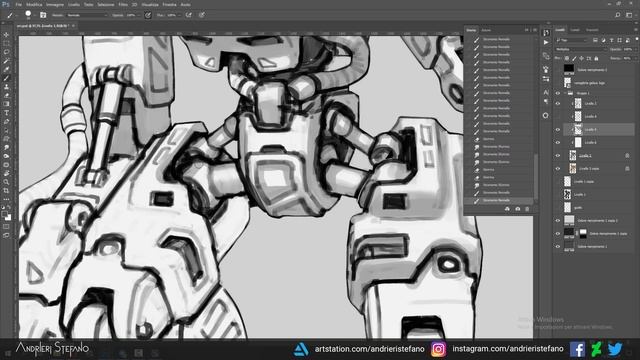Toggle Quick Mask mode in the toolbox
This screenshot has height=360, width=640.
coord(6,227)
